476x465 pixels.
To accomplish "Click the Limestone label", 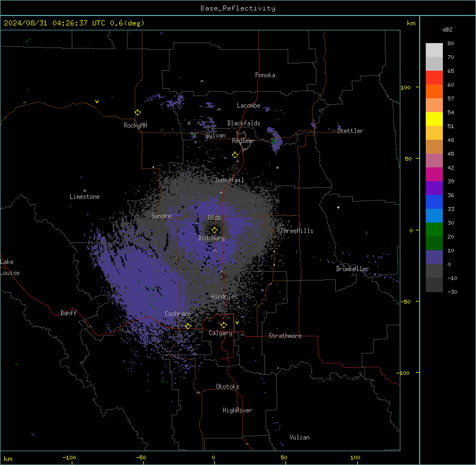I will [84, 197].
